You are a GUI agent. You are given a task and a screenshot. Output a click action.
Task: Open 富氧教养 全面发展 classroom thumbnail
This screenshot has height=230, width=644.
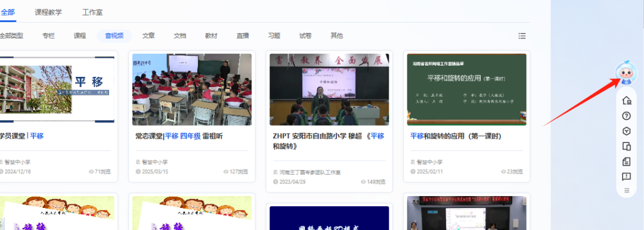(329, 89)
